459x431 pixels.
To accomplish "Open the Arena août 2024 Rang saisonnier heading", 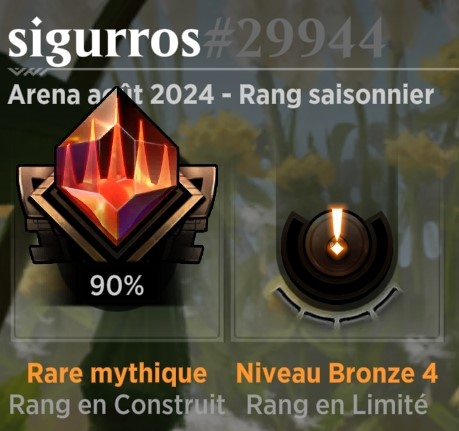I will tap(220, 95).
